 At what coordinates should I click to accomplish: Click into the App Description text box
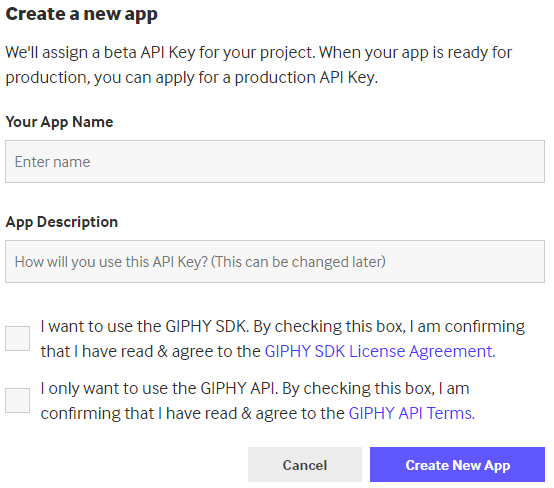pos(275,261)
